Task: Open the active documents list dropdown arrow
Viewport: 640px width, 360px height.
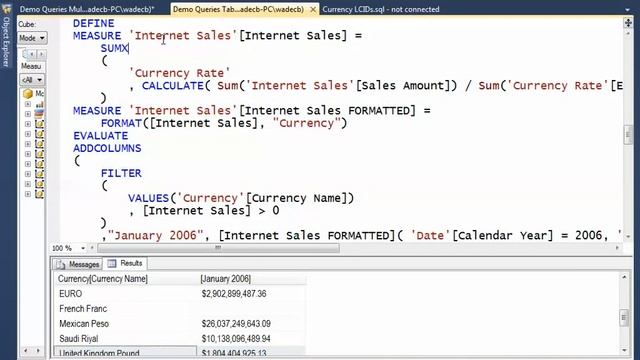Action: point(627,9)
